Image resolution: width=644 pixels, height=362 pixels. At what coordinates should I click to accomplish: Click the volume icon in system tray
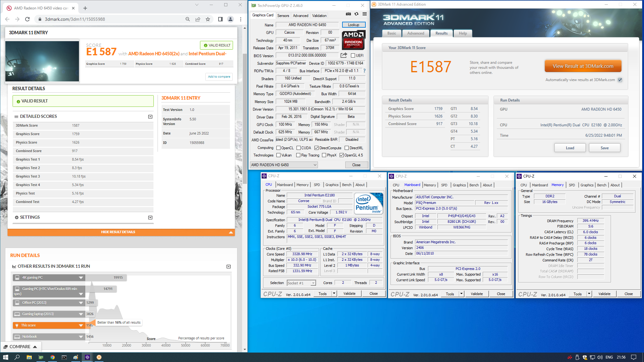600,357
